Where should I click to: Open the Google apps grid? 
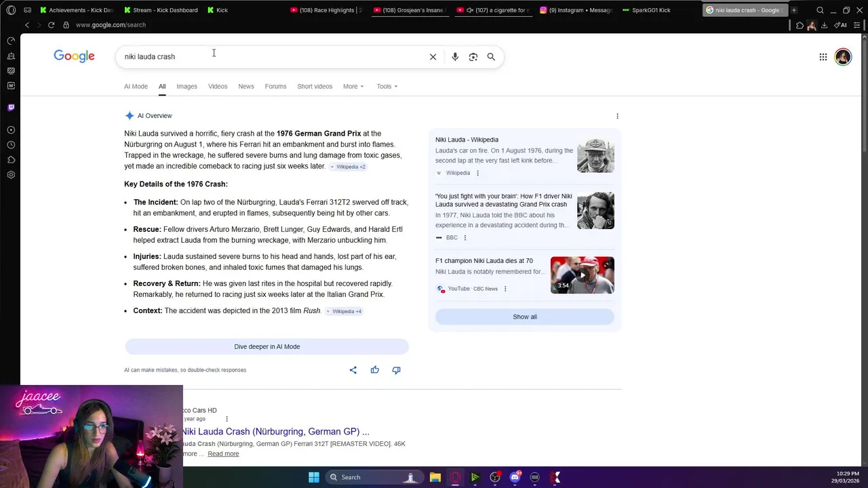pyautogui.click(x=823, y=57)
